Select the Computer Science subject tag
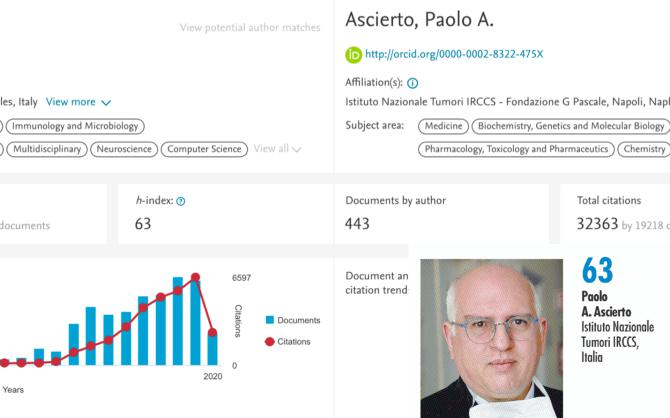670x418 pixels. [x=204, y=149]
